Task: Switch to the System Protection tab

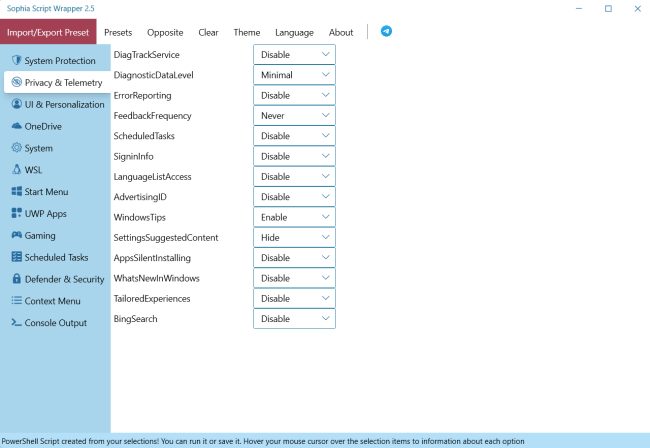Action: [x=56, y=61]
